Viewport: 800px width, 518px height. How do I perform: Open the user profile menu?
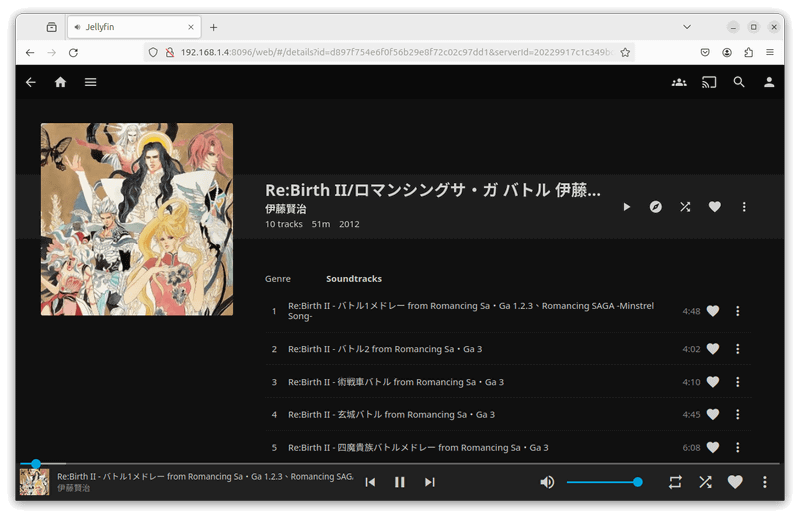coord(769,82)
